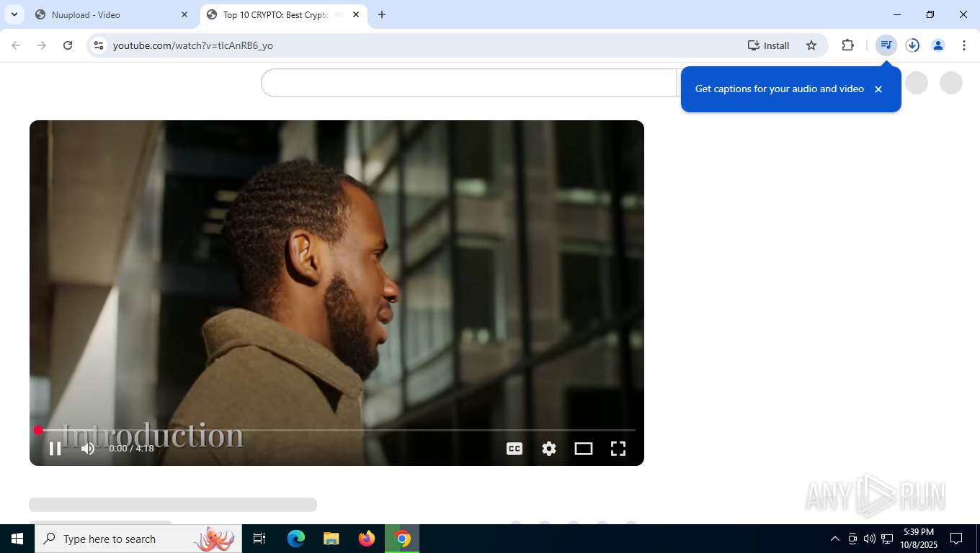The image size is (980, 553).
Task: Click the red video progress bar
Action: tap(337, 430)
